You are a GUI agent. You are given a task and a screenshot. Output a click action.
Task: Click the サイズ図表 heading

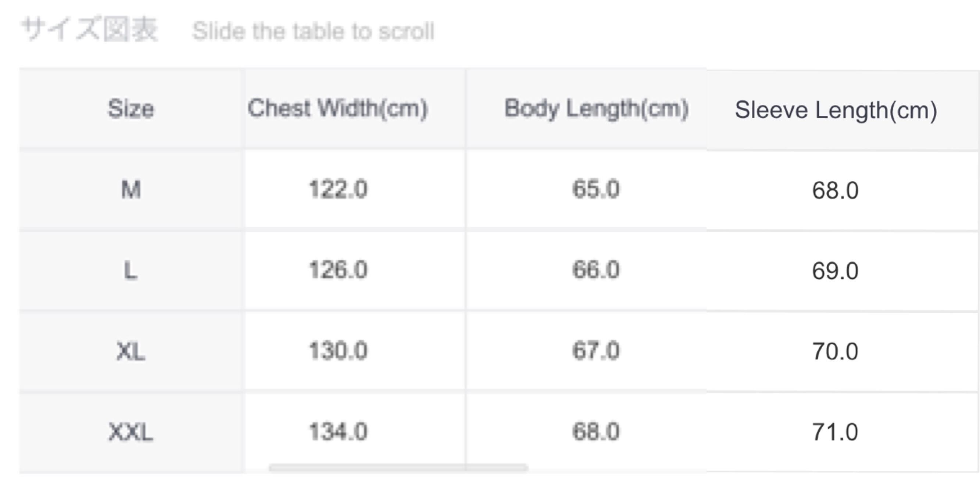[x=89, y=30]
